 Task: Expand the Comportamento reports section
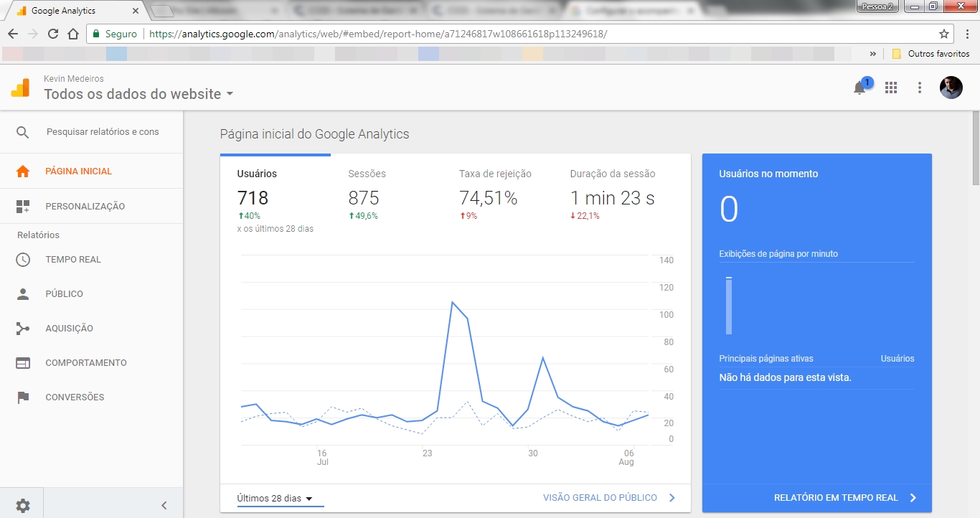click(92, 363)
